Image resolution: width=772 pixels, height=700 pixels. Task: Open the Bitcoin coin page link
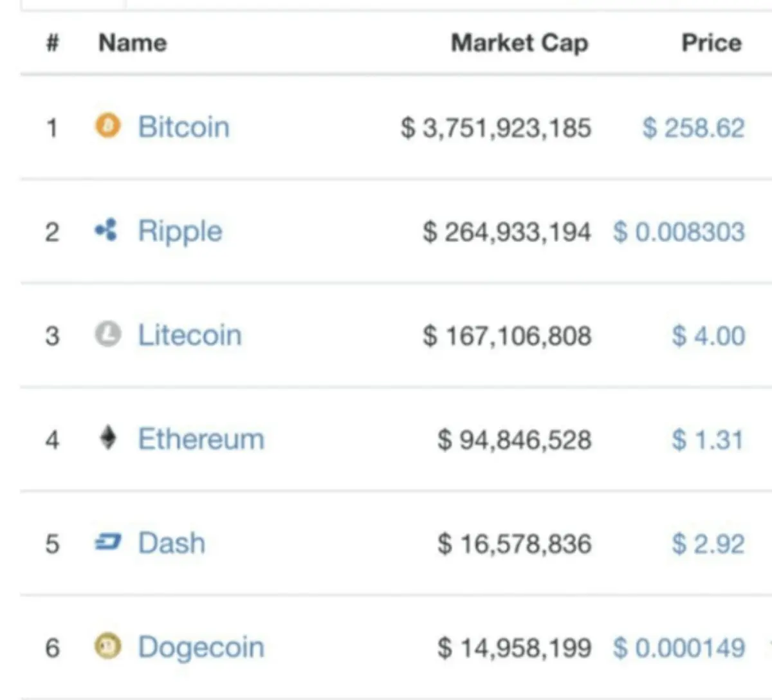[x=184, y=127]
